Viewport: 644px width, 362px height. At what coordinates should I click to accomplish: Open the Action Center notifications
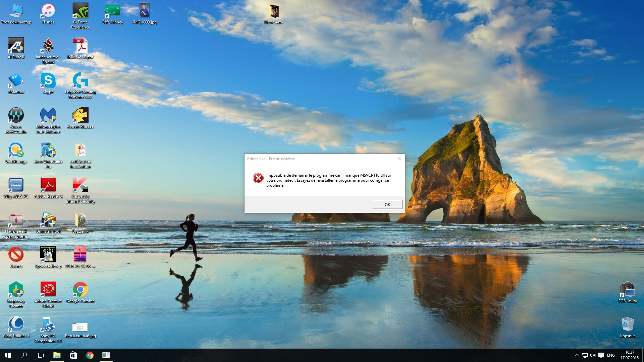coord(601,355)
